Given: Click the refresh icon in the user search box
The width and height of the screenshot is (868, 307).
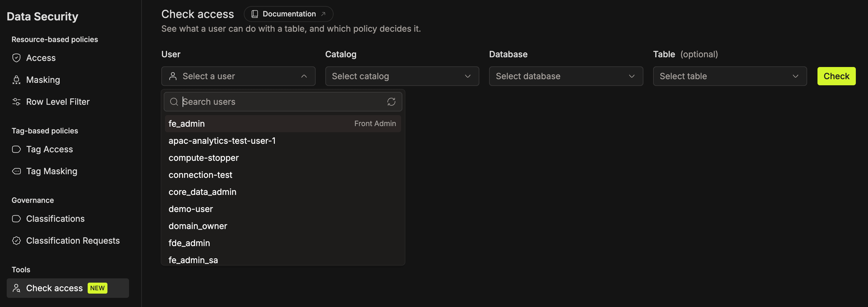Looking at the screenshot, I should click(391, 102).
